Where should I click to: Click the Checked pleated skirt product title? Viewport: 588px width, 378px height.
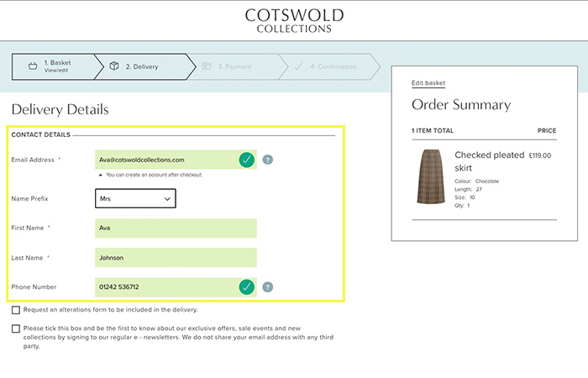click(489, 161)
